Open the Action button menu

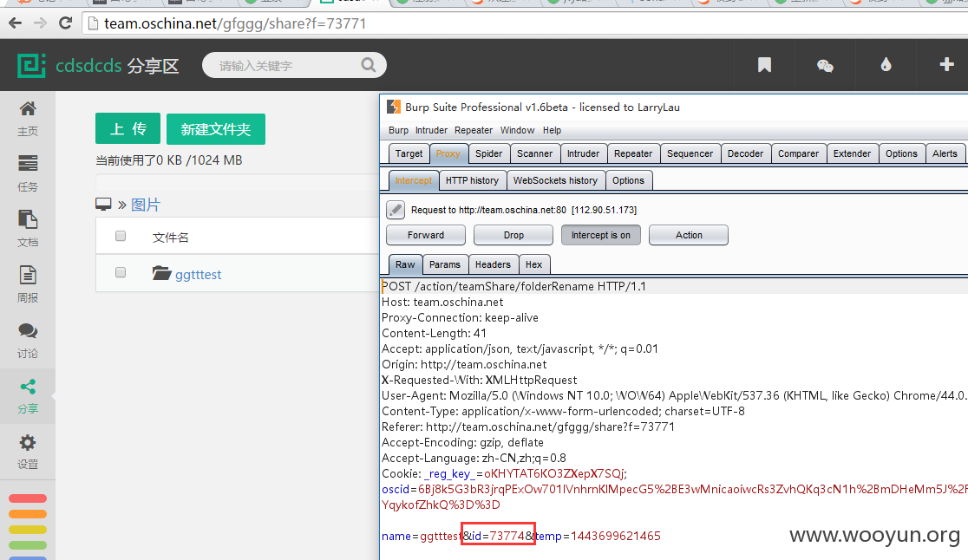tap(689, 235)
